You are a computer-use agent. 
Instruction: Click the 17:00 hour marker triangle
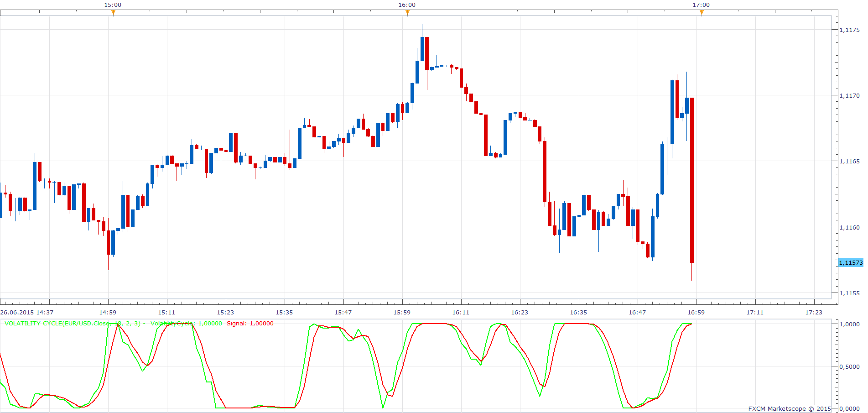click(702, 12)
